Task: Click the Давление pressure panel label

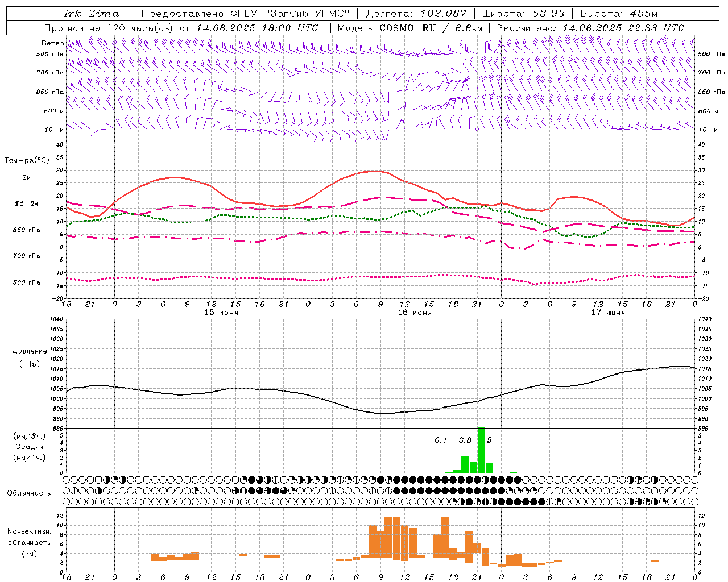Action: pos(30,351)
